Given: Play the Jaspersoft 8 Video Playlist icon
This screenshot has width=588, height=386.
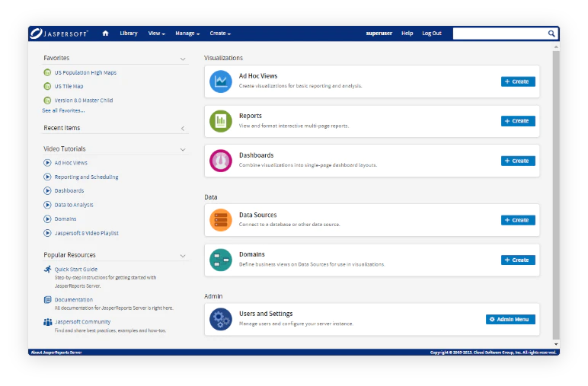Looking at the screenshot, I should coord(47,233).
